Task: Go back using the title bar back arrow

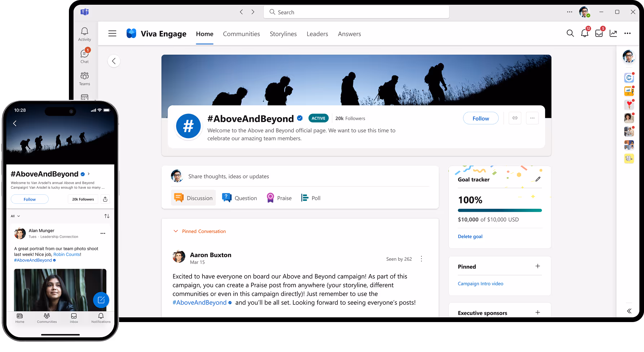Action: point(241,12)
